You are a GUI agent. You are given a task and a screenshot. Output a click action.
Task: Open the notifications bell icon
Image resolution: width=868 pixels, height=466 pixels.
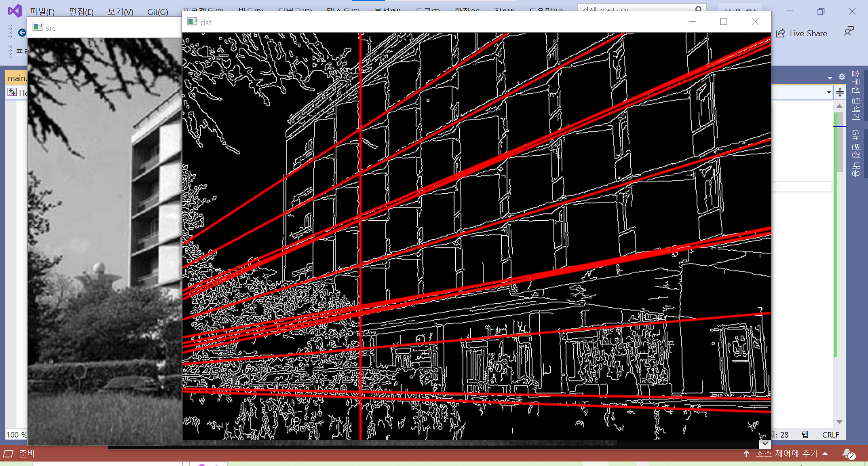848,454
